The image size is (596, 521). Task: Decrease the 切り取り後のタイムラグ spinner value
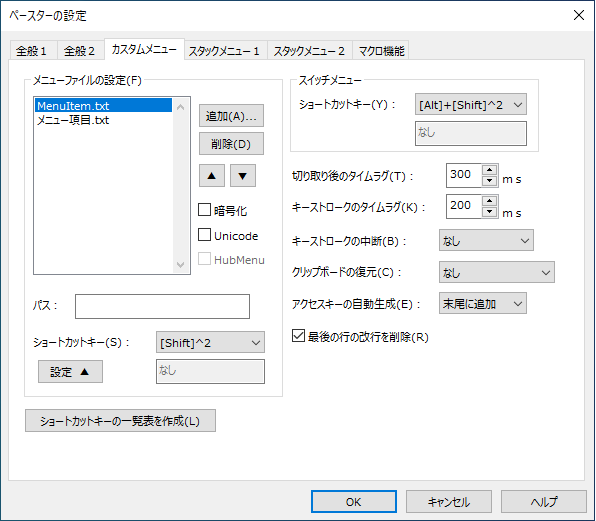490,181
